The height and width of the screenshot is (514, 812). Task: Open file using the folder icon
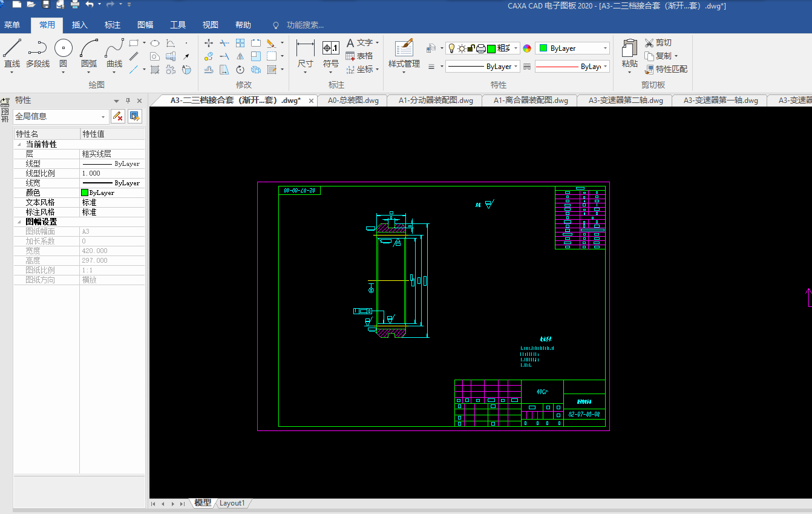tap(31, 5)
